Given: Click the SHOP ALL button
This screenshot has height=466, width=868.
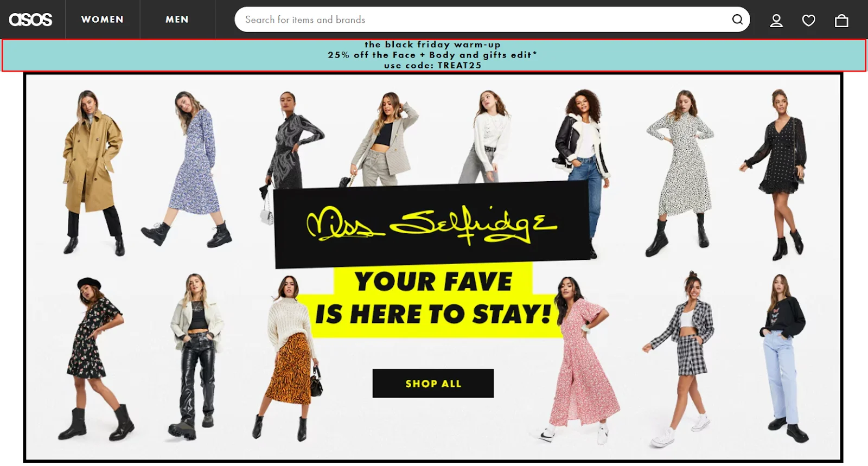Looking at the screenshot, I should 433,384.
